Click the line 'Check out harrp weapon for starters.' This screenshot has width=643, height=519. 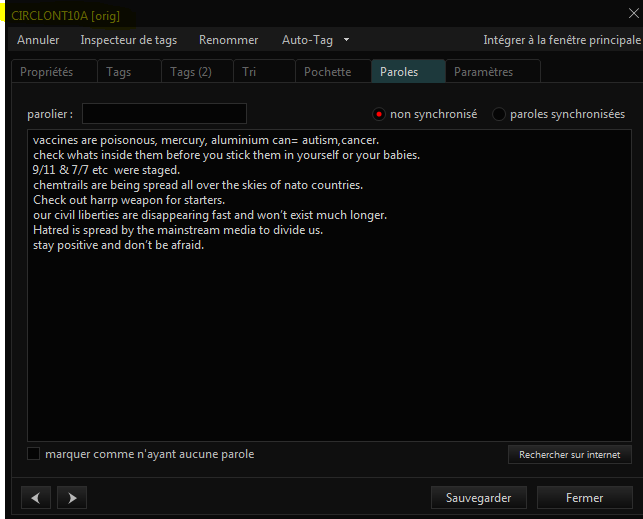[x=129, y=200]
